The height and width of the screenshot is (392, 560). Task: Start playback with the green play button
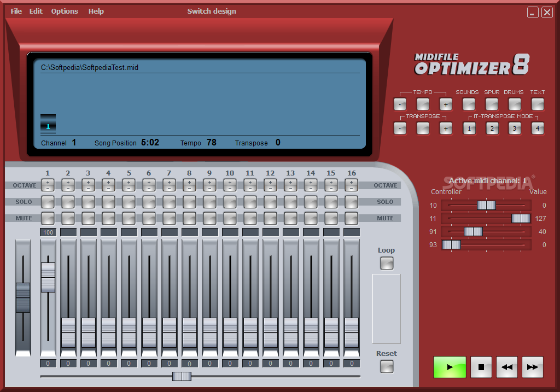pos(450,367)
